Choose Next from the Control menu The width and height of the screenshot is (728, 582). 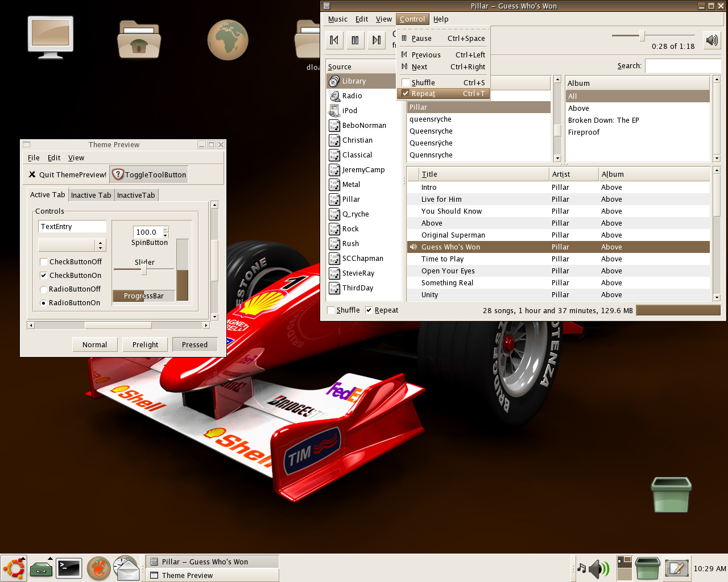[x=443, y=67]
